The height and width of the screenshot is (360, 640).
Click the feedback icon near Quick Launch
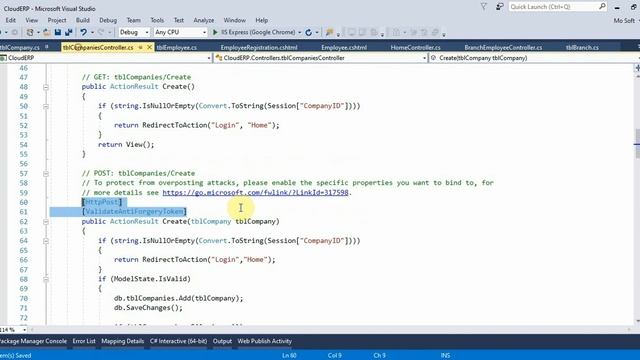[x=500, y=7]
